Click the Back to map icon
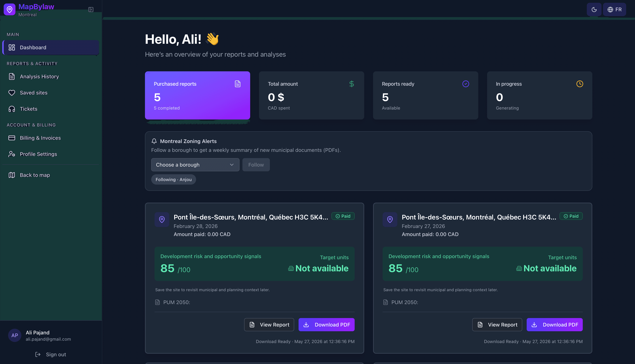The width and height of the screenshot is (635, 364). (x=12, y=175)
